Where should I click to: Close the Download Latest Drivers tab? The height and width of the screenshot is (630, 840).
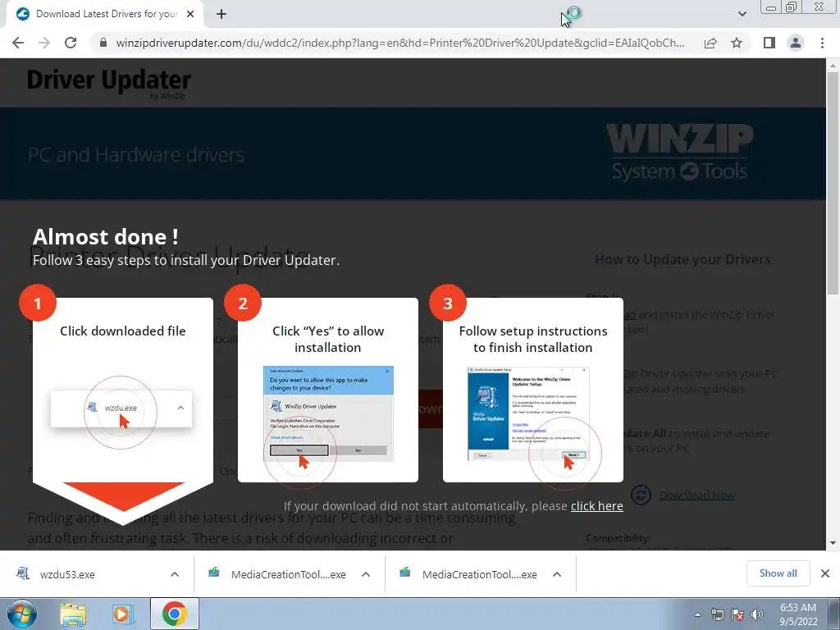[x=190, y=15]
